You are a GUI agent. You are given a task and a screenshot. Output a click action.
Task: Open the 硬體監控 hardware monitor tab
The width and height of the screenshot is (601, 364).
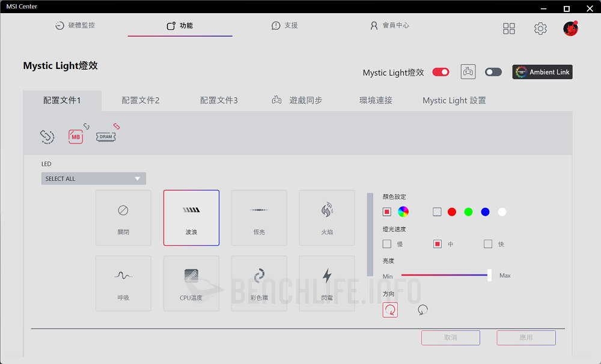click(75, 25)
